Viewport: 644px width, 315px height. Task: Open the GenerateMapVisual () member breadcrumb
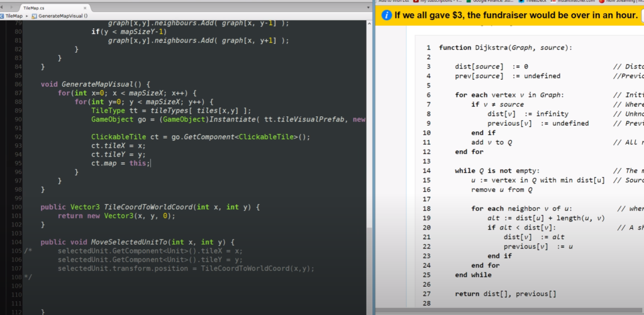tap(63, 16)
